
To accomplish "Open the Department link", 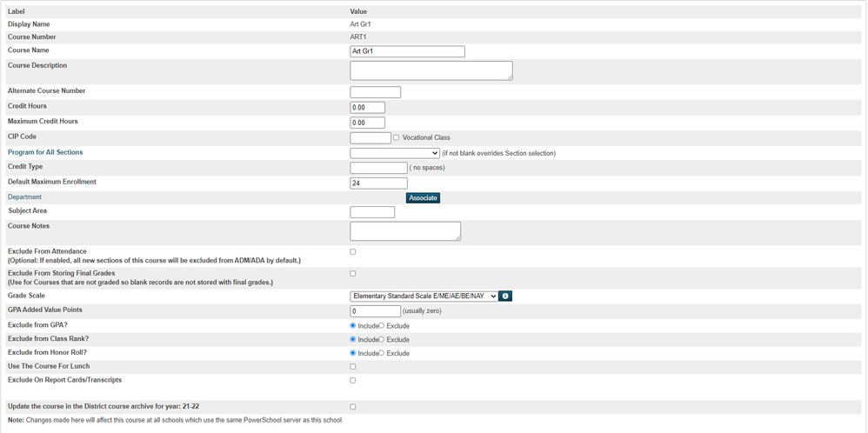I will [24, 197].
